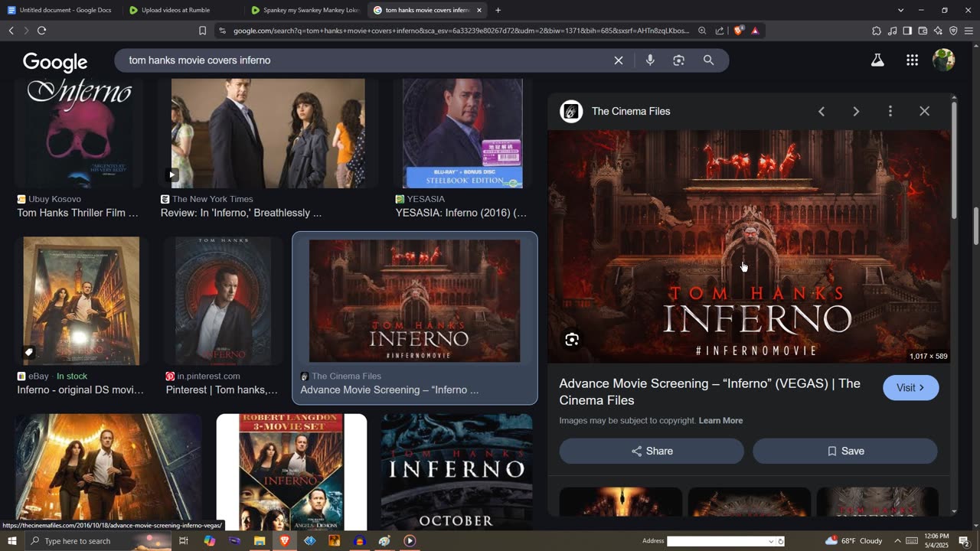Screen dimensions: 980x551
Task: Click the Visit button
Action: (x=910, y=388)
